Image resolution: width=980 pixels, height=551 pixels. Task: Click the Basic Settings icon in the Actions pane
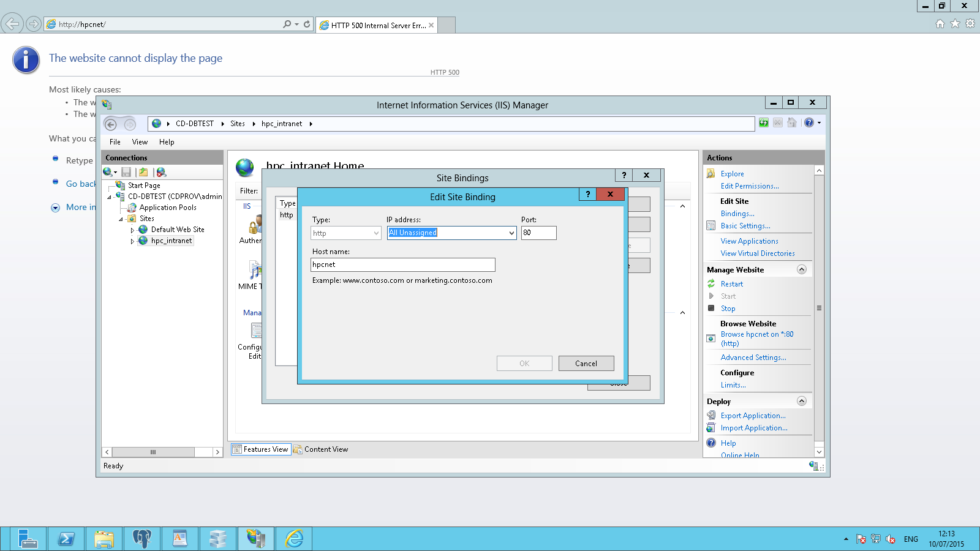point(711,226)
